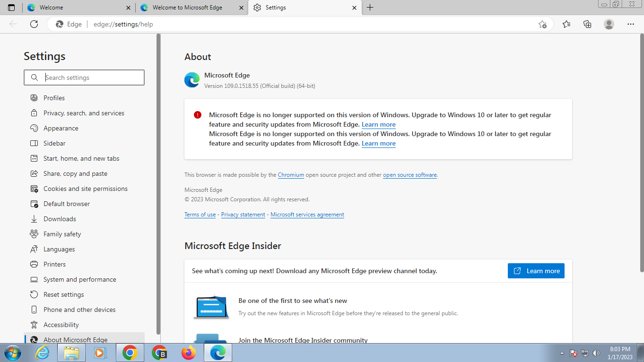The image size is (644, 362).
Task: Switch to Welcome to Microsoft Edge tab
Action: [x=191, y=8]
